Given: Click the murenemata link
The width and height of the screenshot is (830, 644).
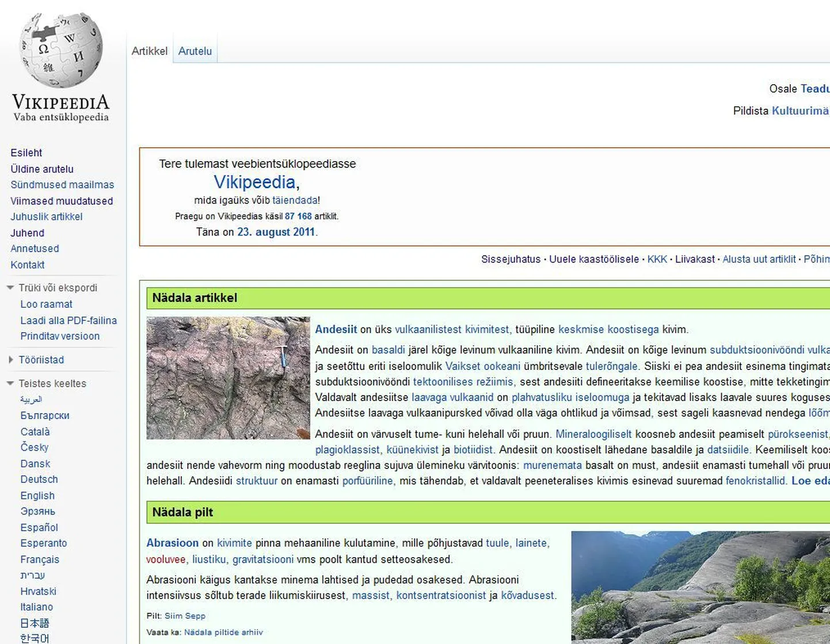Looking at the screenshot, I should (x=553, y=465).
